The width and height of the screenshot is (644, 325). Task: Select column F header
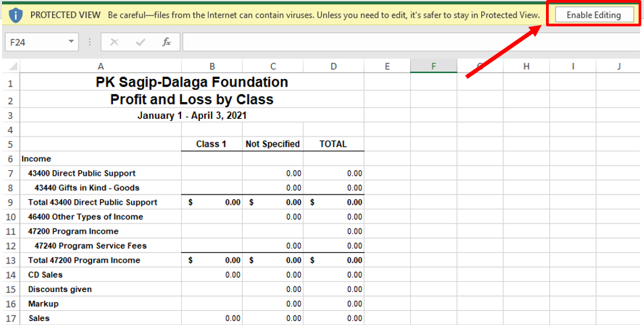(x=434, y=66)
